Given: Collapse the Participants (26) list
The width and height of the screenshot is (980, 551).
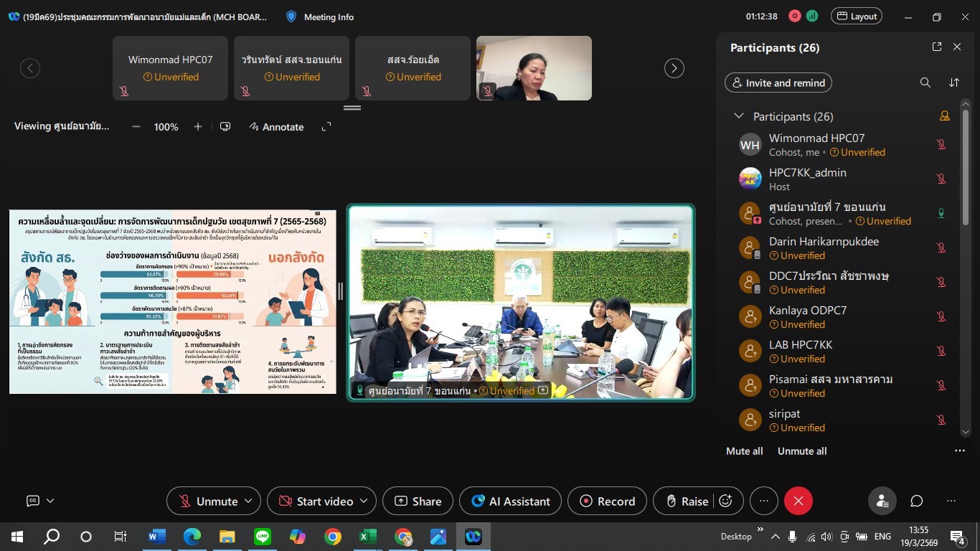Looking at the screenshot, I should point(738,116).
